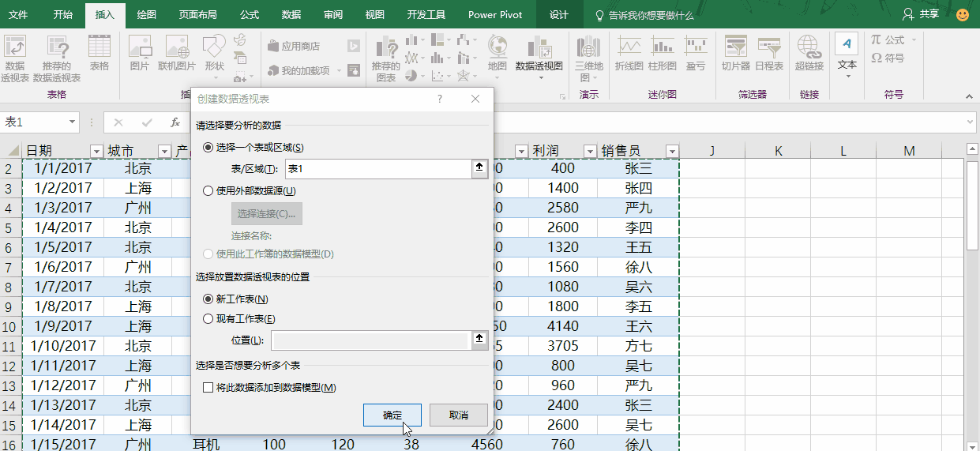This screenshot has width=980, height=451.
Task: Select 使用外部数据源 radio option
Action: (208, 190)
